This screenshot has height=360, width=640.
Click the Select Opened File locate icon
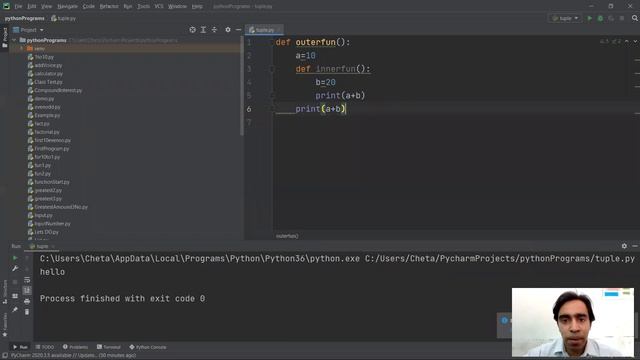(x=192, y=30)
